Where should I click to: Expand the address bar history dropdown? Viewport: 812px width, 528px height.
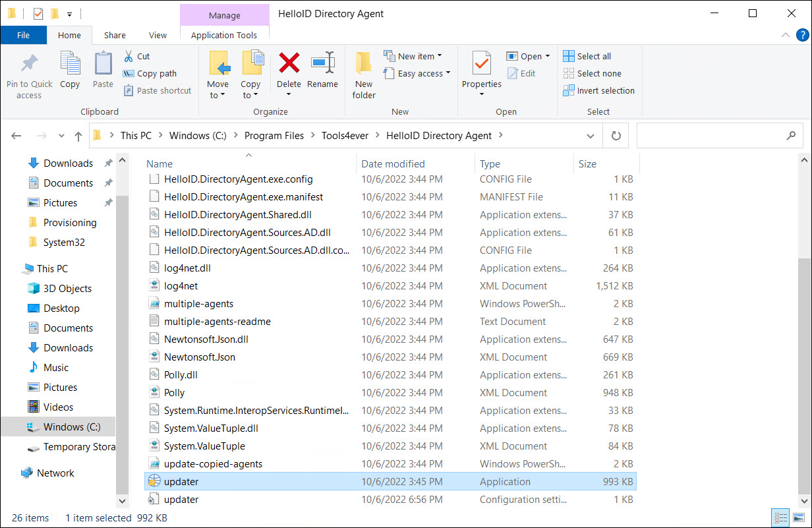(x=590, y=136)
